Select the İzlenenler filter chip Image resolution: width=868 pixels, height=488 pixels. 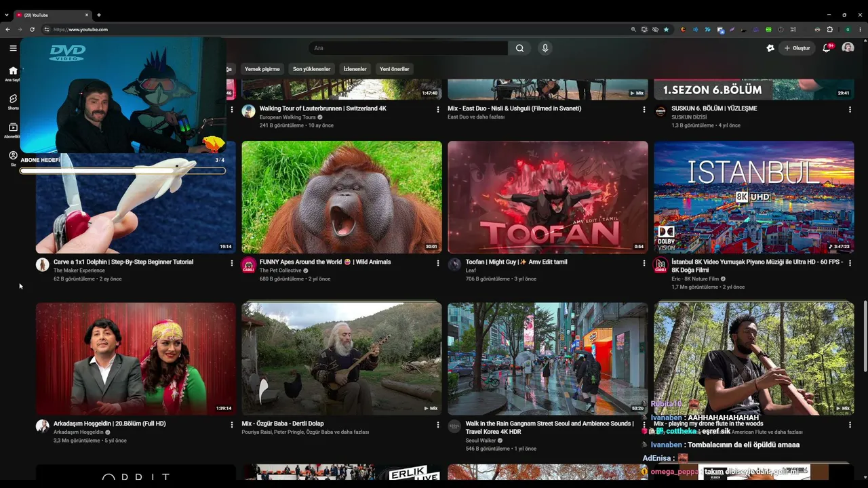pyautogui.click(x=355, y=69)
